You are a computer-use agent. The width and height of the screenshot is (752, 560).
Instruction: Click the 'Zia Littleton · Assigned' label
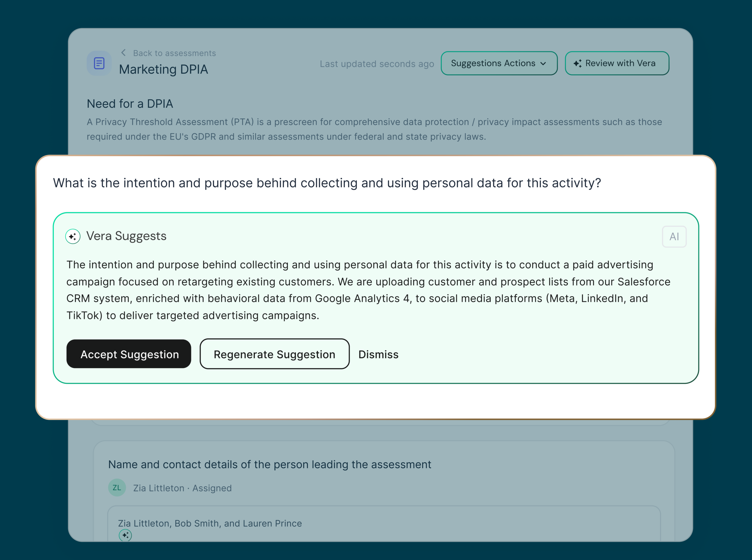pyautogui.click(x=182, y=488)
